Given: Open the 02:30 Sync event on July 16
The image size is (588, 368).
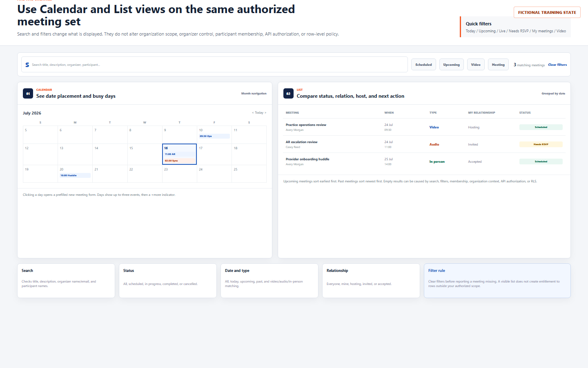Looking at the screenshot, I should coord(179,161).
